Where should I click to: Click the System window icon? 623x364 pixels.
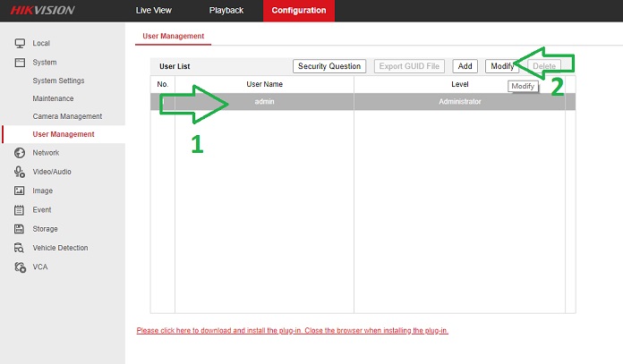pyautogui.click(x=20, y=63)
